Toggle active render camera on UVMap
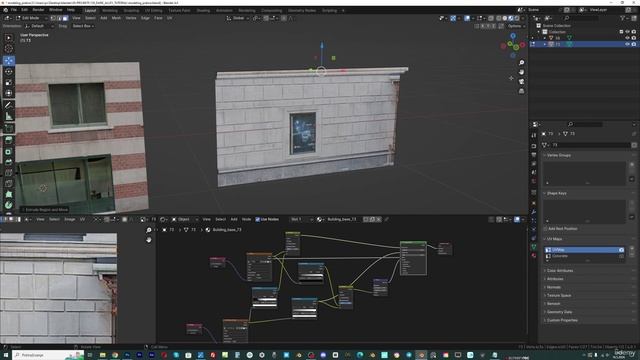The height and width of the screenshot is (360, 640). tap(621, 250)
